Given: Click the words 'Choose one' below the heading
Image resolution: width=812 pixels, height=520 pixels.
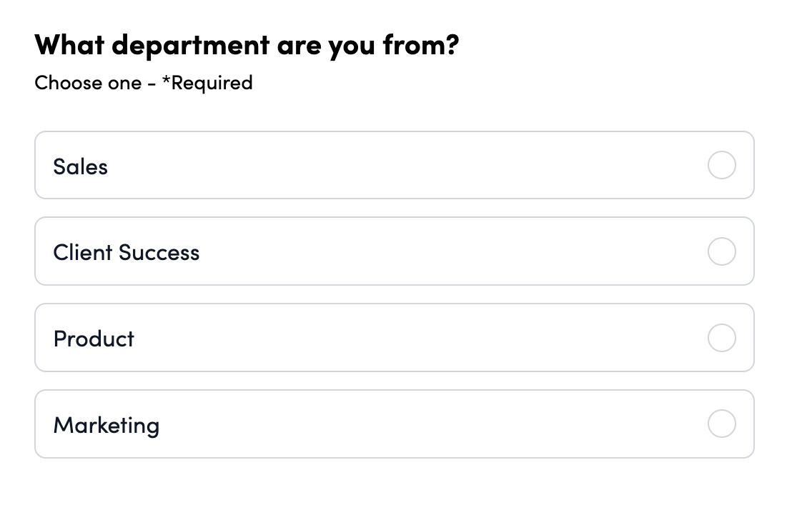Looking at the screenshot, I should pos(88,83).
